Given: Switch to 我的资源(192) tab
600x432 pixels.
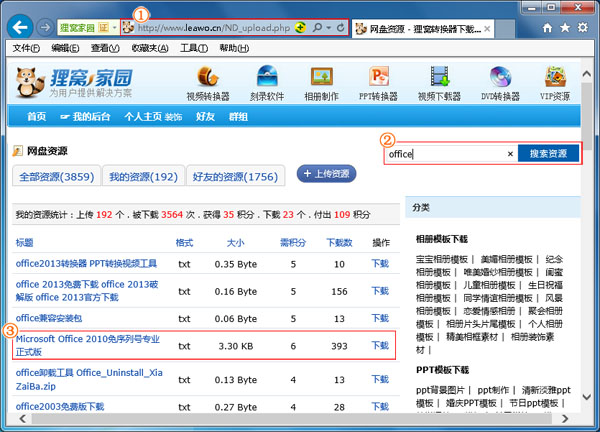Looking at the screenshot, I should pyautogui.click(x=143, y=176).
